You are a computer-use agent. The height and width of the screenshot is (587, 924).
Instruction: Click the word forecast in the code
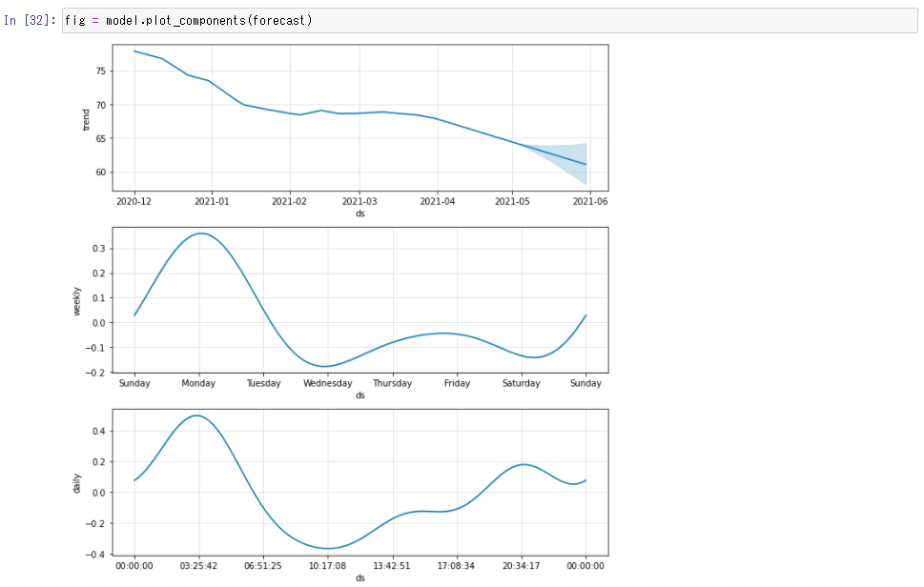pyautogui.click(x=278, y=21)
